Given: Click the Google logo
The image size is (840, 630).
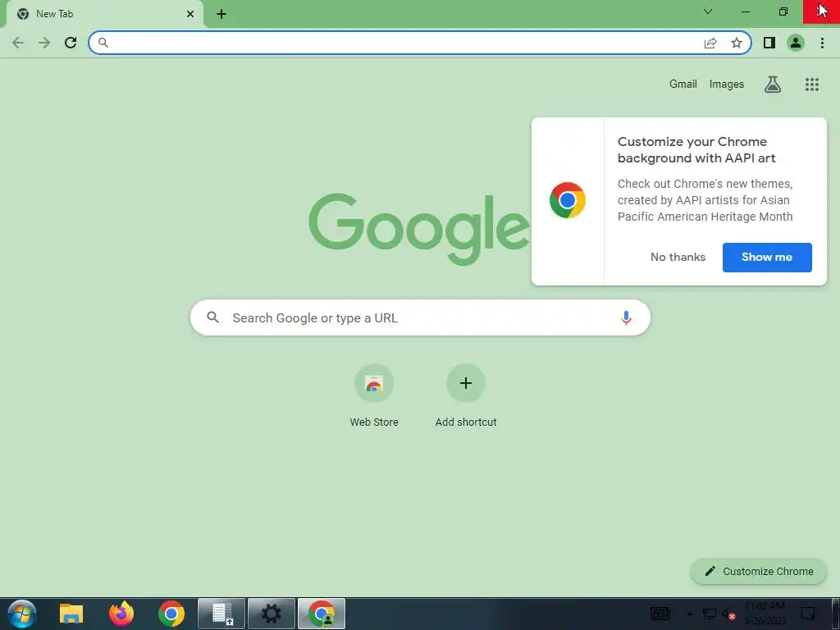Looking at the screenshot, I should 419,230.
